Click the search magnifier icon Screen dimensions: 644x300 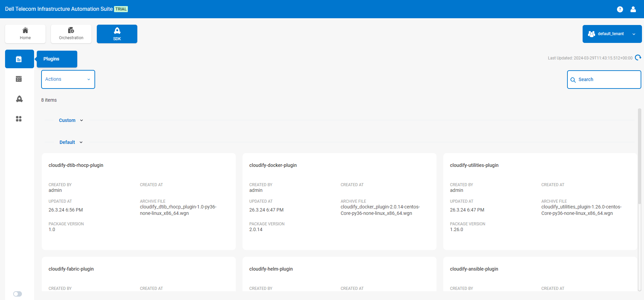click(x=573, y=80)
